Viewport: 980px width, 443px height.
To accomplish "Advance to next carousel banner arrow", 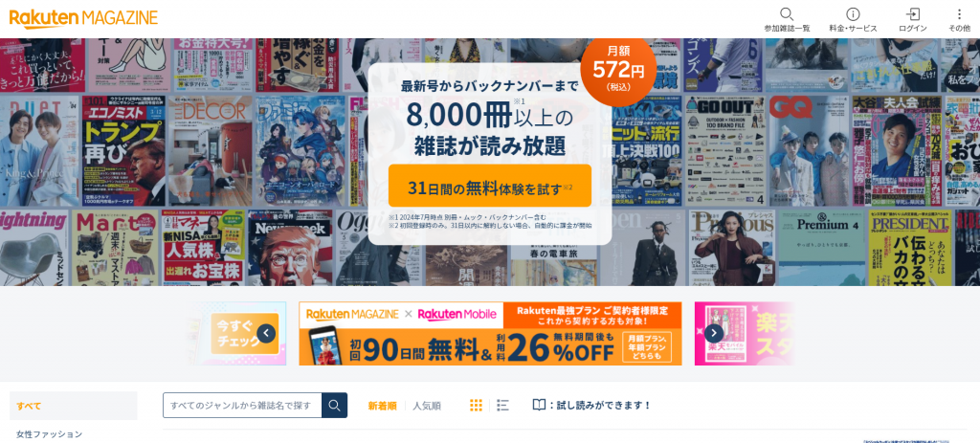I will 714,333.
